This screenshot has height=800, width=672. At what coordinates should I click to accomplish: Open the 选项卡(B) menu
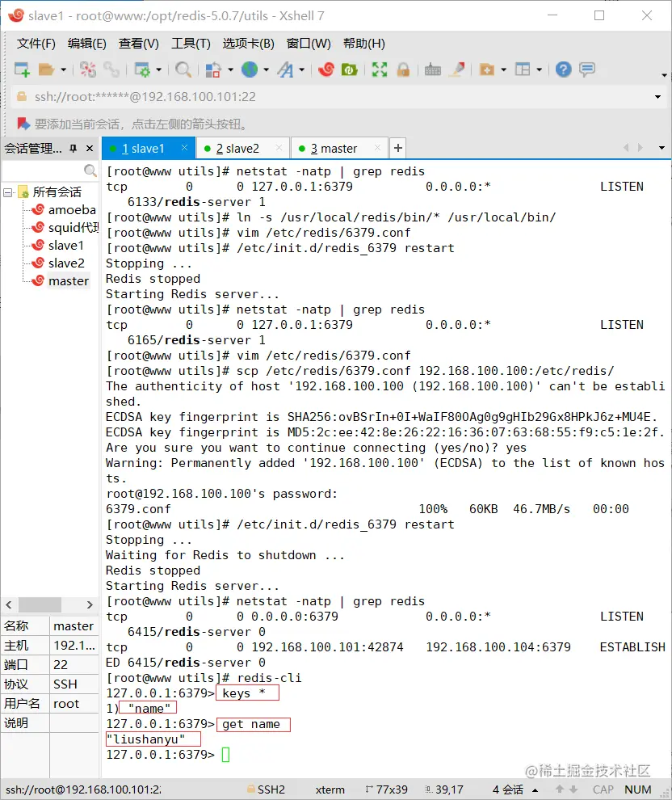click(248, 44)
